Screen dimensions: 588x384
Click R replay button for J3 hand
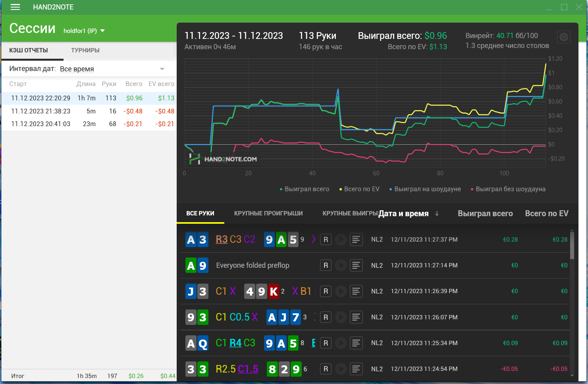[x=326, y=291]
